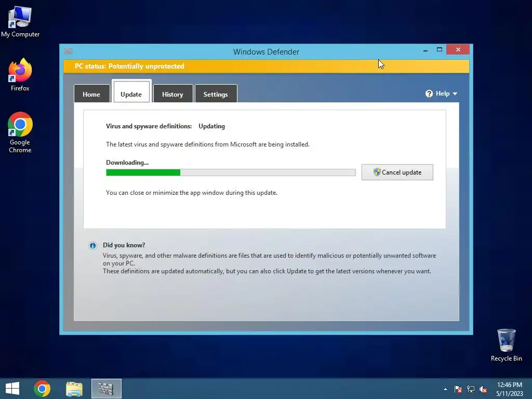Click the Windows Defender title bar icon
The image size is (532, 399).
(68, 51)
